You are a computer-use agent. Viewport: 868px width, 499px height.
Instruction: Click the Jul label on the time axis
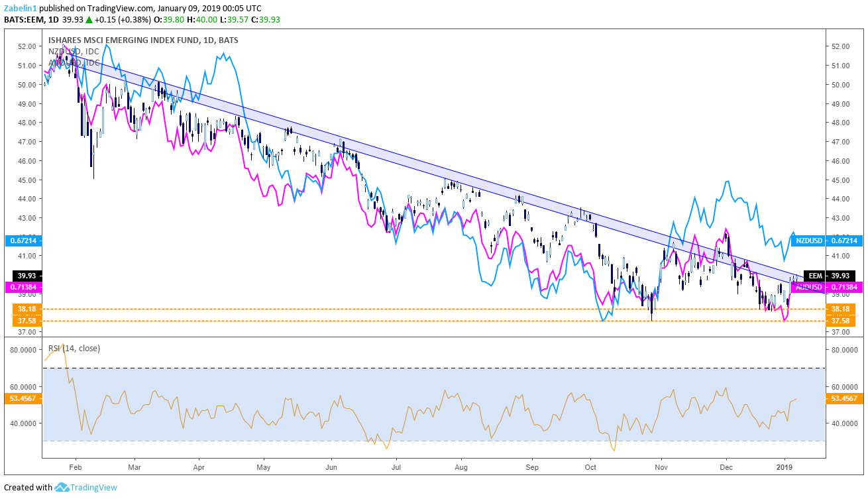(396, 466)
